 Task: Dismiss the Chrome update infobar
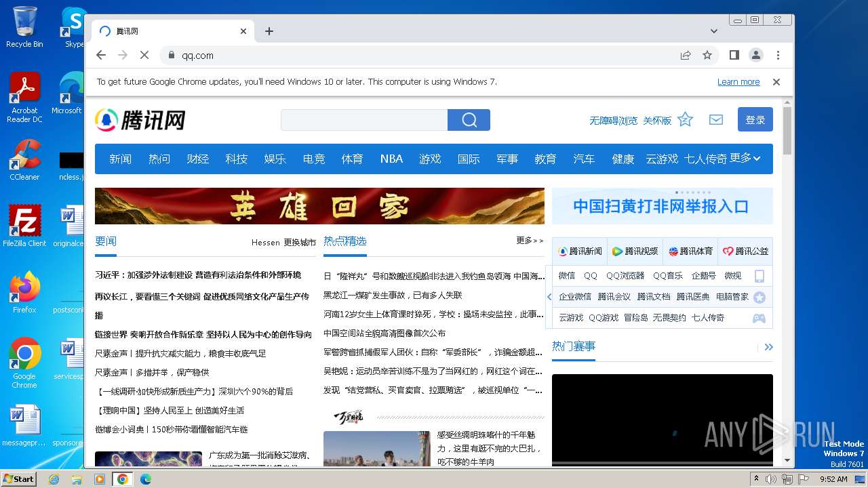point(776,81)
